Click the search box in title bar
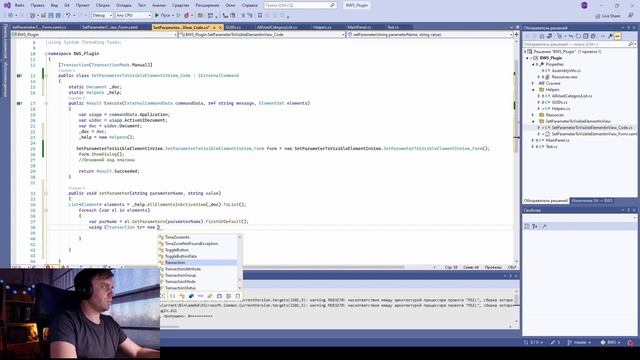Image resolution: width=640 pixels, height=360 pixels. click(x=300, y=5)
